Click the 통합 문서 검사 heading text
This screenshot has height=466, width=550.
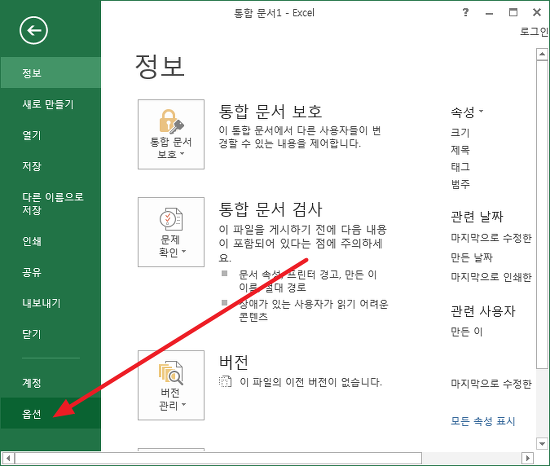[270, 209]
